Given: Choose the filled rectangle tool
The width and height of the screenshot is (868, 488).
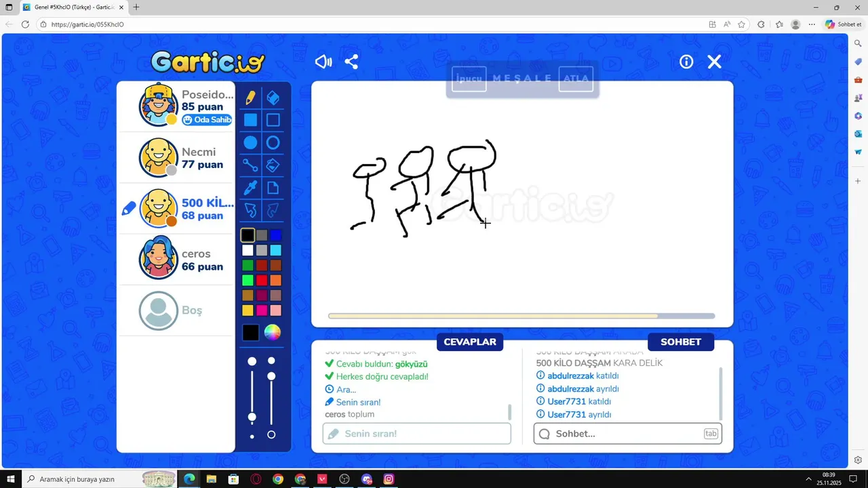Looking at the screenshot, I should 250,120.
